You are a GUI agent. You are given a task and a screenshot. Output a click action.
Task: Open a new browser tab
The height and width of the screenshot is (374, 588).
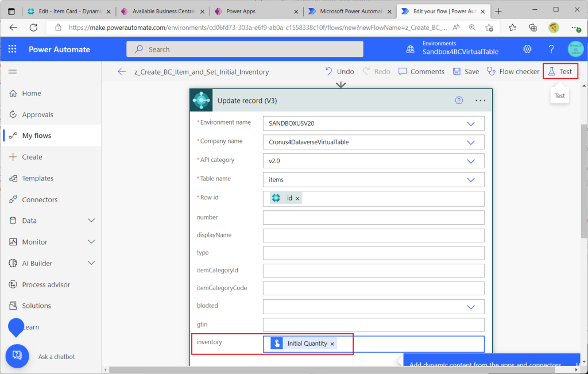point(498,11)
